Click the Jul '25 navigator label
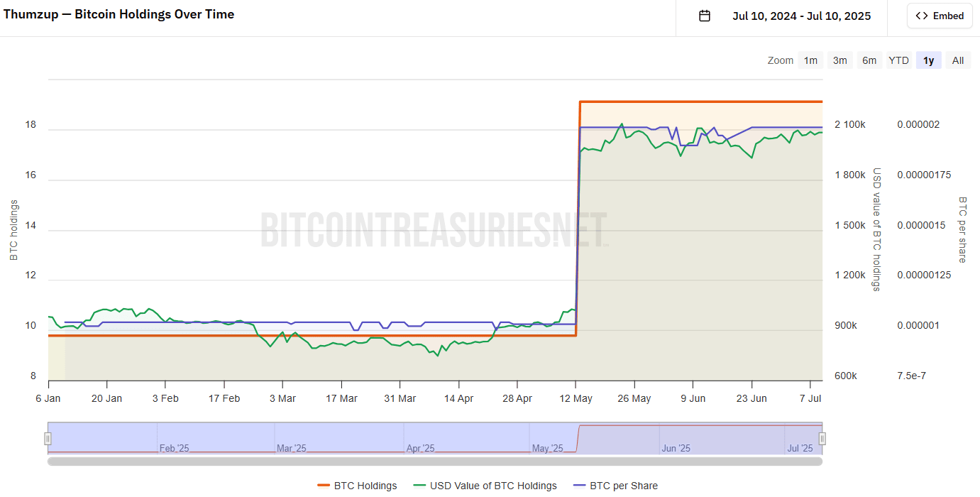 click(800, 448)
